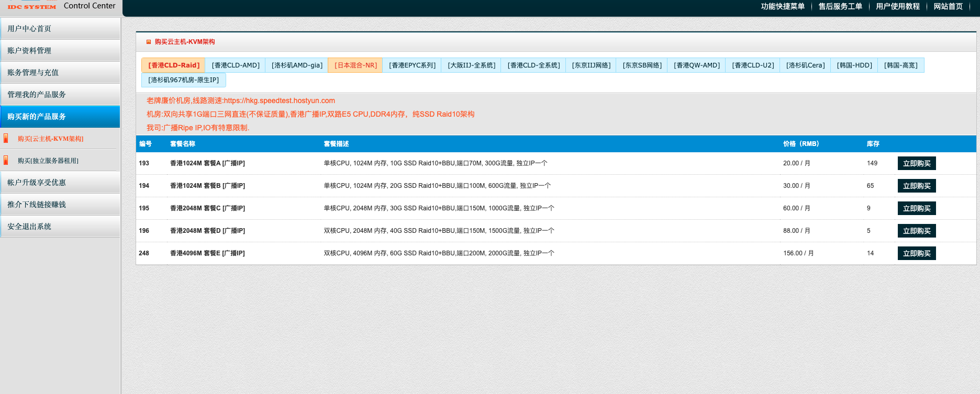Click the 价格 (RMB) column header
This screenshot has width=980, height=394.
click(x=801, y=144)
